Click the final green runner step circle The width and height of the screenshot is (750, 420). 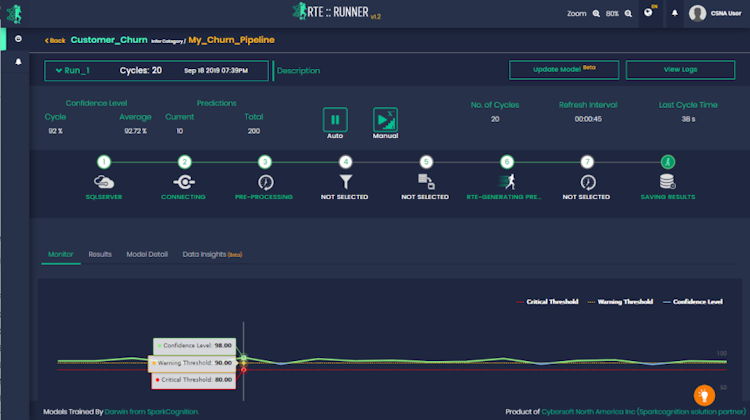click(x=668, y=162)
